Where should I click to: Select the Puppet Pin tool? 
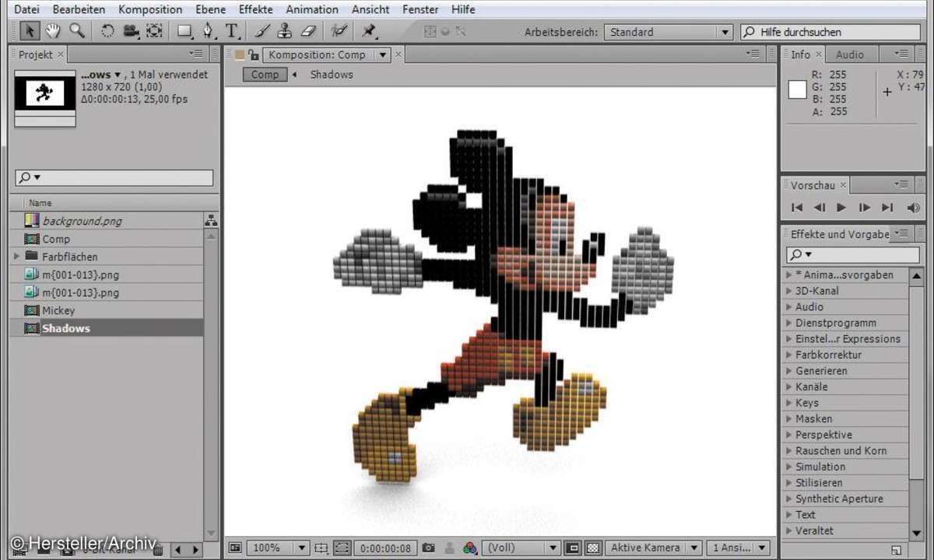pos(369,31)
